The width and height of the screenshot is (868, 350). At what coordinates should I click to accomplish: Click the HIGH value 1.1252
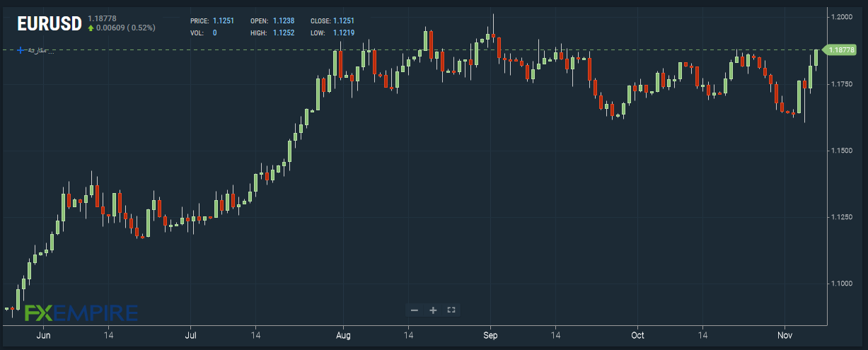283,33
